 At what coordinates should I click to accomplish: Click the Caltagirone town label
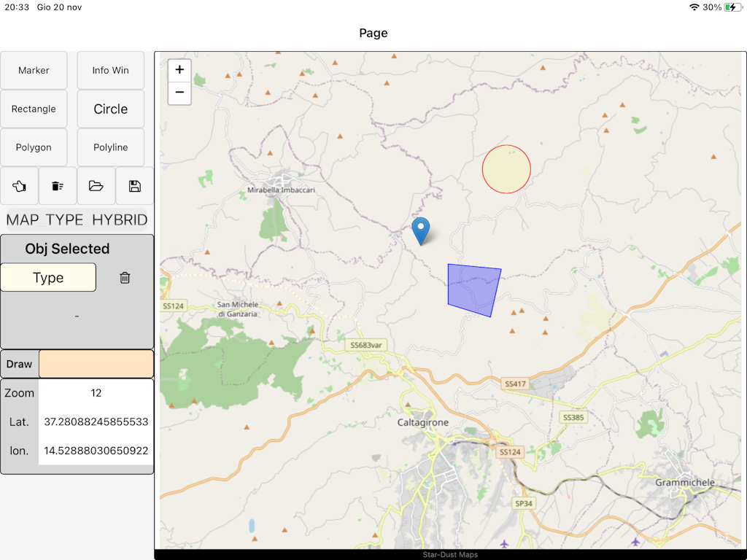423,422
